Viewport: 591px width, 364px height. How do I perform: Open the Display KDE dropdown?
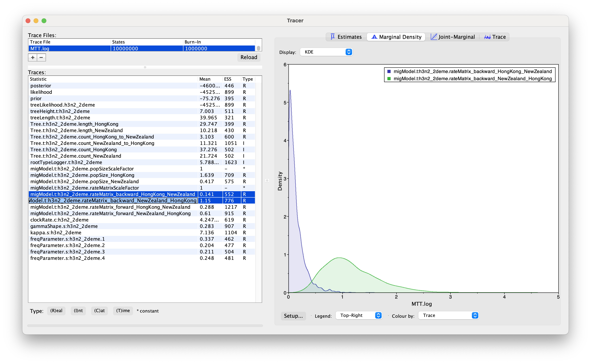tap(326, 52)
